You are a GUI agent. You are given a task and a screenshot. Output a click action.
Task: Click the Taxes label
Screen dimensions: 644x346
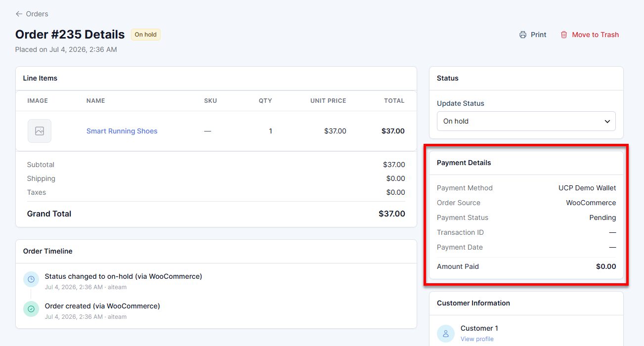(37, 192)
